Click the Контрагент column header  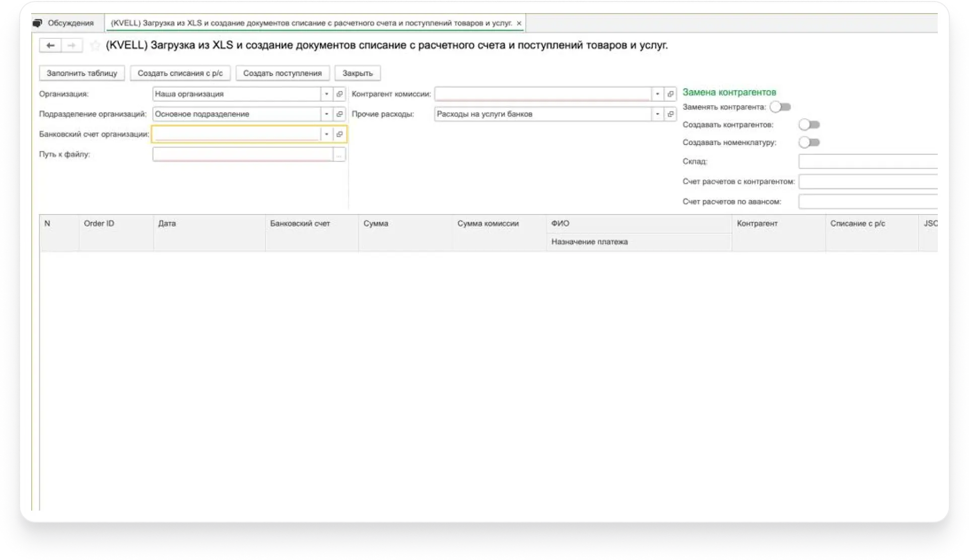[x=779, y=233]
